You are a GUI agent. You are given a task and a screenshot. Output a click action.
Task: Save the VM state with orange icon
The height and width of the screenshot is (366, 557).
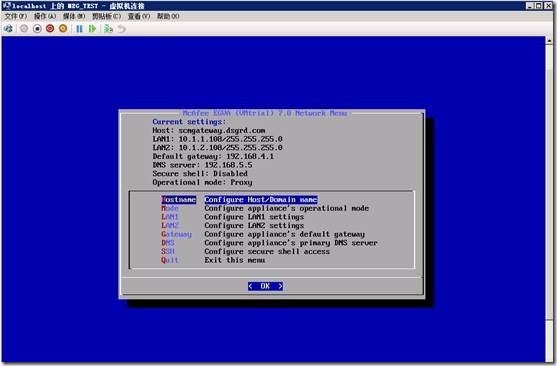(63, 28)
